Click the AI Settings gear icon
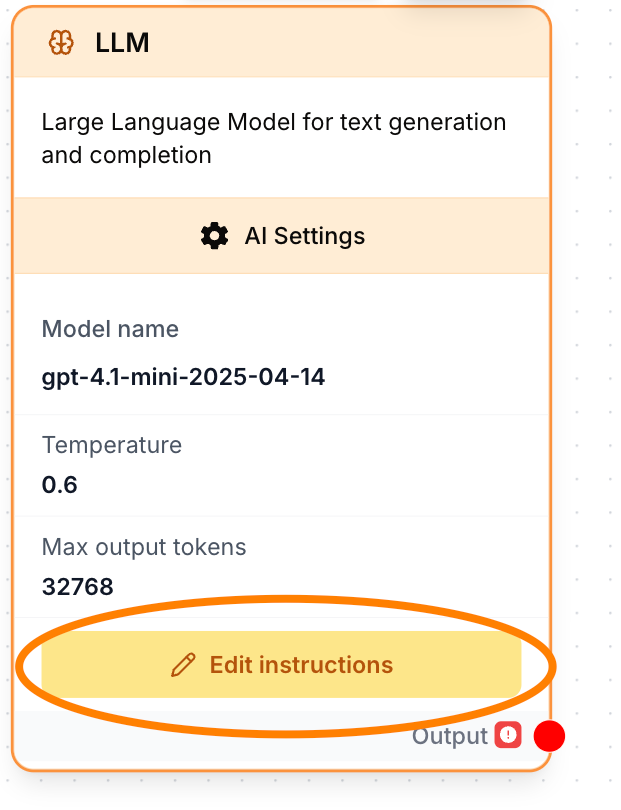This screenshot has width=621, height=810. coord(214,236)
